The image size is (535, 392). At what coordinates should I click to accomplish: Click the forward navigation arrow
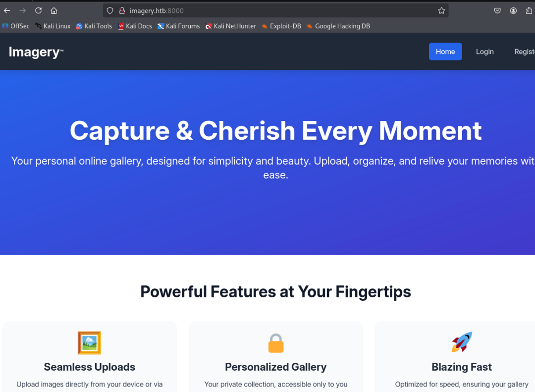[x=22, y=10]
